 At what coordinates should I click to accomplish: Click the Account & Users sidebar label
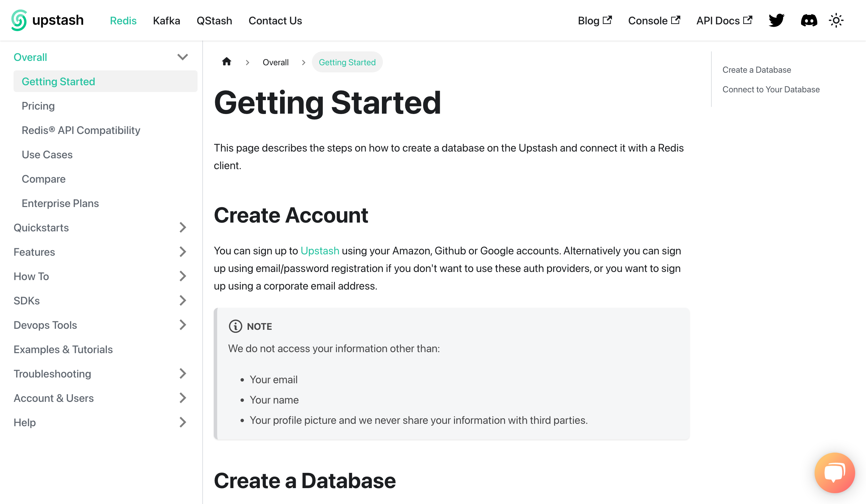(x=53, y=398)
